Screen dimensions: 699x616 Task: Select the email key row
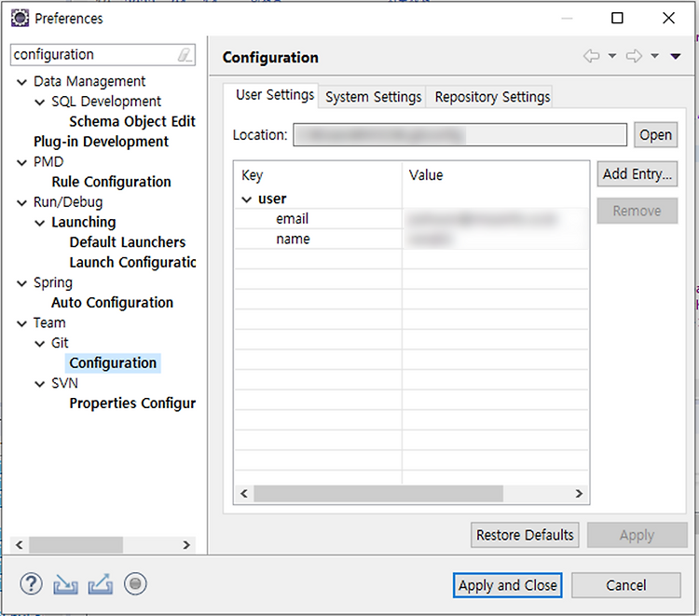pos(411,219)
